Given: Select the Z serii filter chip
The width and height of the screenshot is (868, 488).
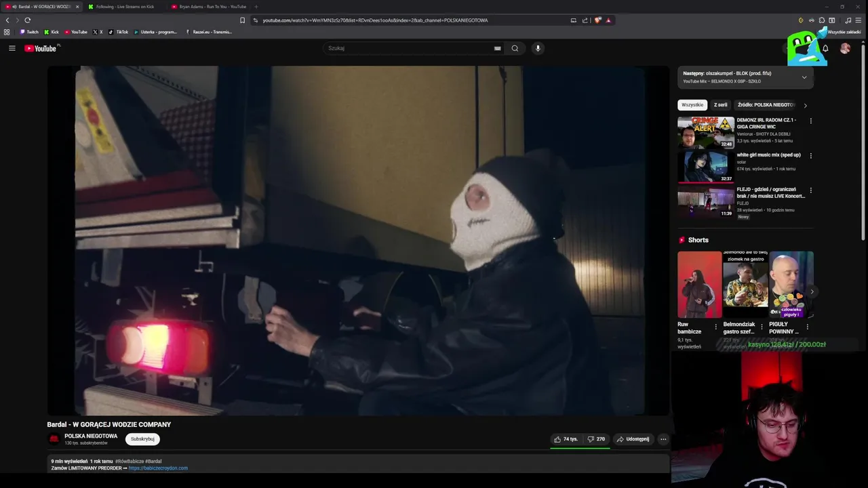Looking at the screenshot, I should point(720,105).
